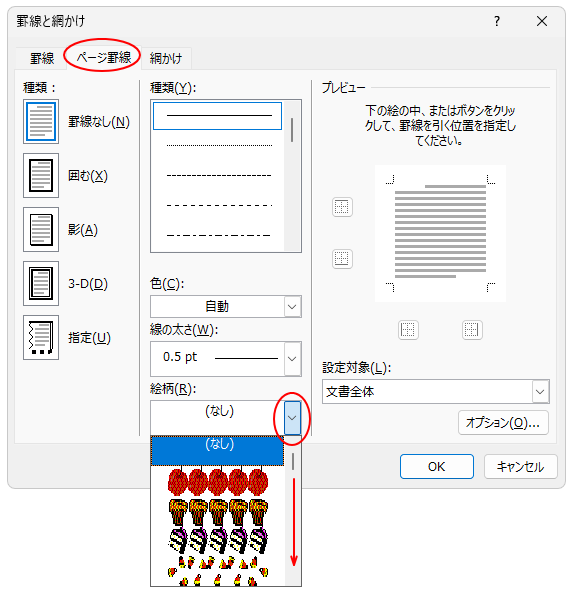This screenshot has width=577, height=602.
Task: Select the dash-dot line style
Action: (219, 235)
